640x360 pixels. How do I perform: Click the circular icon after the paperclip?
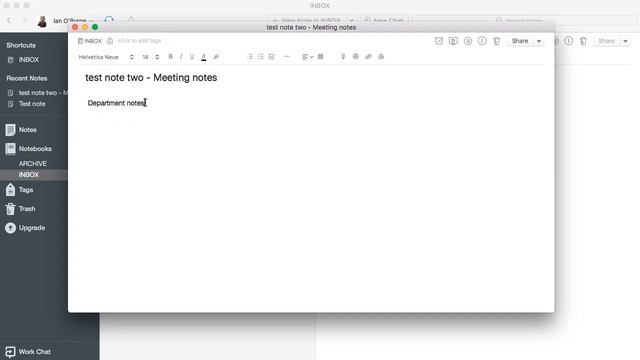(356, 57)
